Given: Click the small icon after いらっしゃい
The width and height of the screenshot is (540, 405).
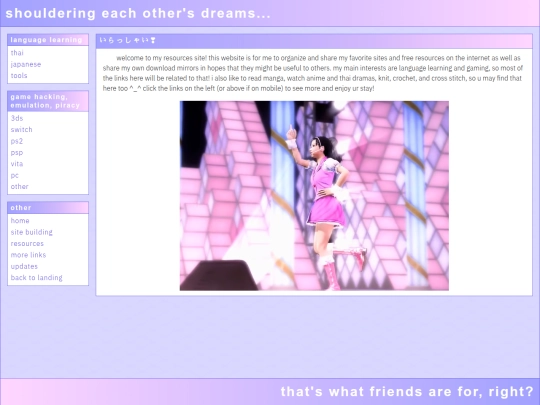Looking at the screenshot, I should [153, 40].
